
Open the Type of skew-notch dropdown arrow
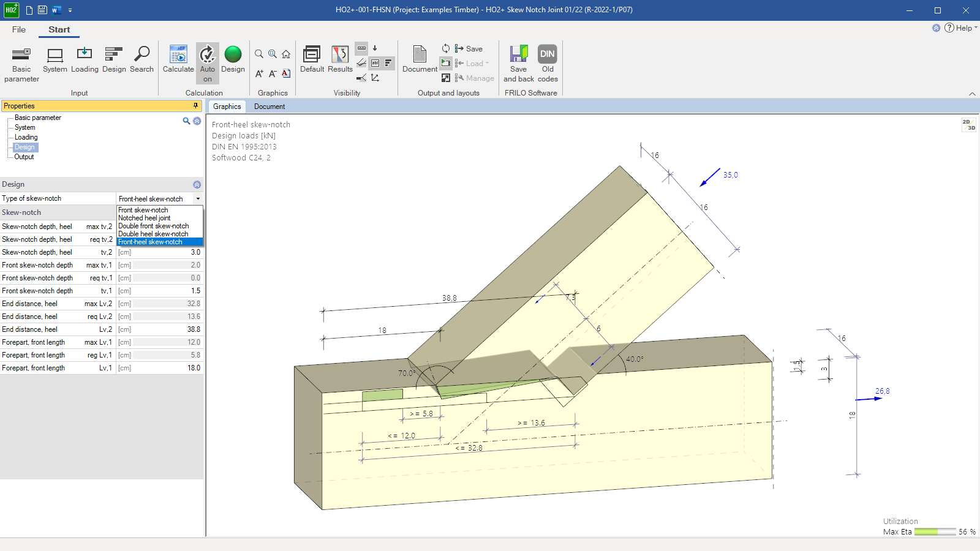pos(198,199)
